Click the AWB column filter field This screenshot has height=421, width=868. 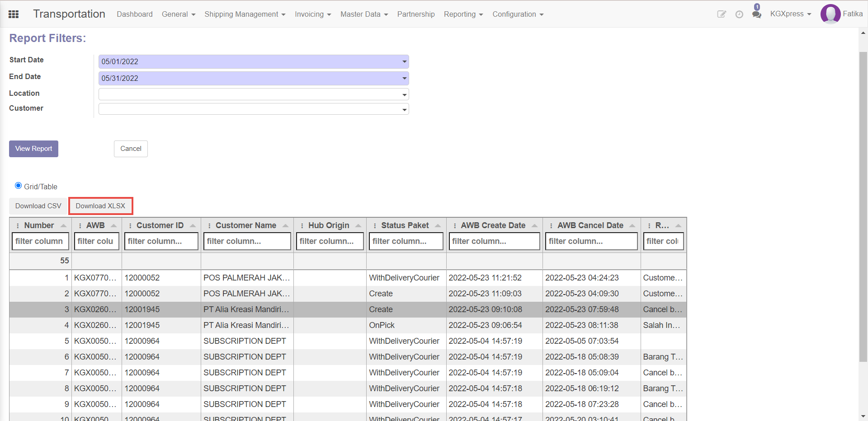(97, 241)
